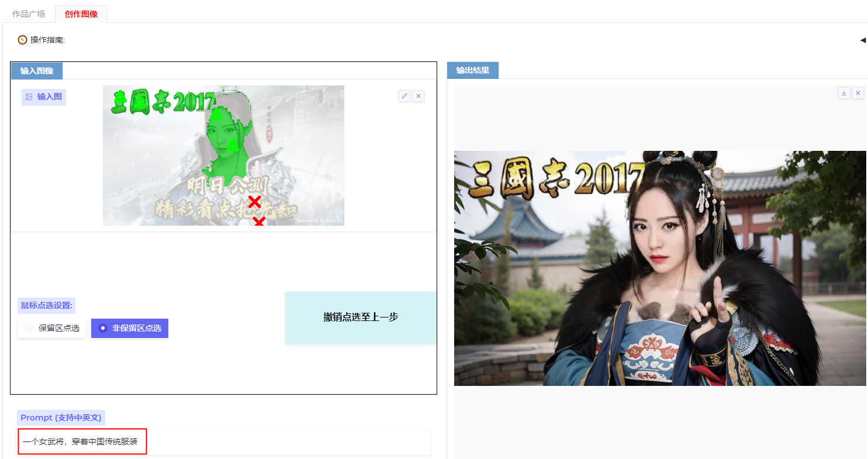Click the Prompt (支持中英文) label

[x=61, y=418]
